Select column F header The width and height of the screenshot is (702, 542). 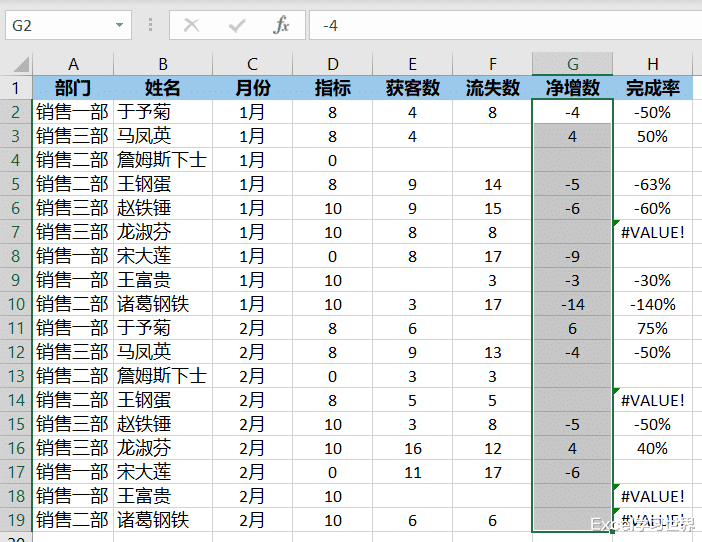click(x=492, y=64)
